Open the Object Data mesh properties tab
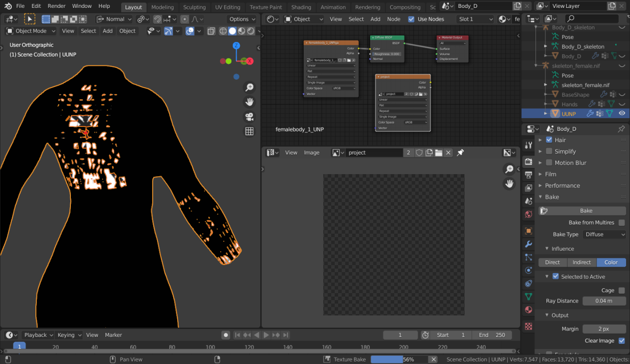Viewport: 630px width, 364px height. point(529,297)
